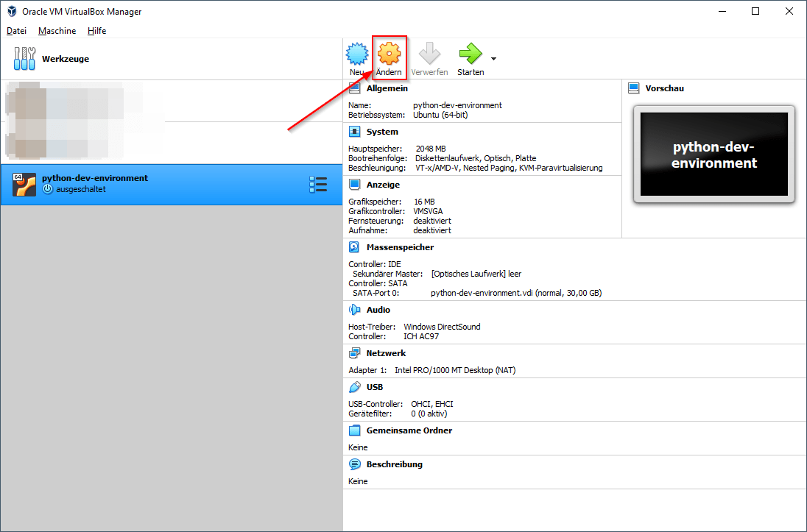Open the Hilfe menu
The height and width of the screenshot is (532, 807).
96,30
